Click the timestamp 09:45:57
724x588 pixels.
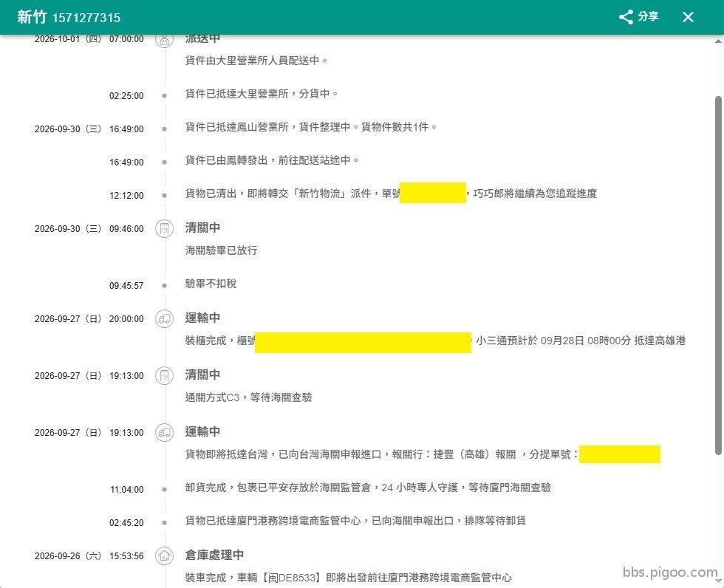[x=126, y=286]
